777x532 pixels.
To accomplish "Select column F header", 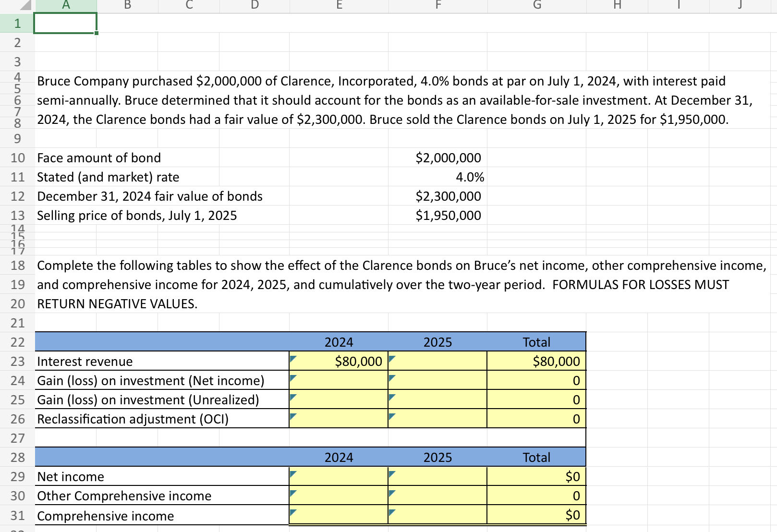I will click(x=437, y=5).
